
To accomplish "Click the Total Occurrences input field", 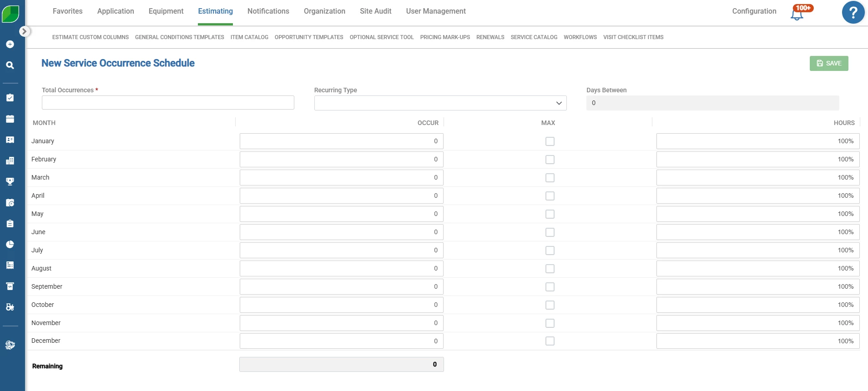I will pos(168,102).
